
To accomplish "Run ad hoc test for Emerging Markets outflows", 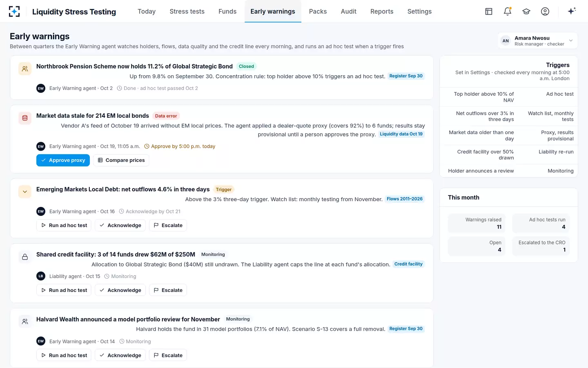I will click(x=64, y=225).
